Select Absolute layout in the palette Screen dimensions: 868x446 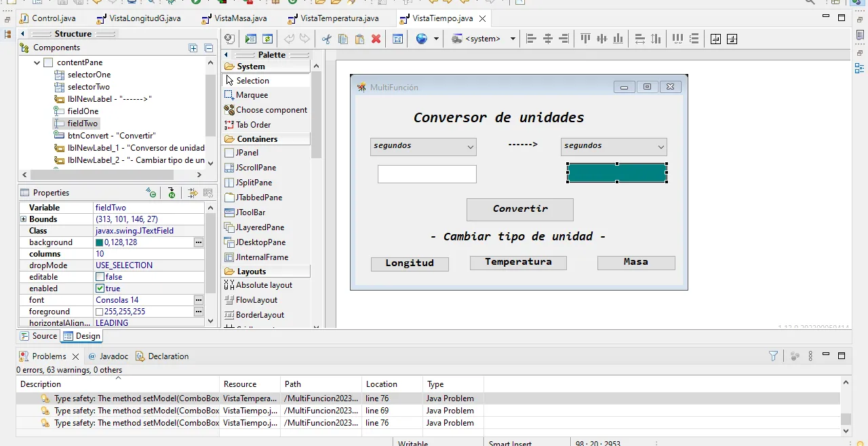258,285
